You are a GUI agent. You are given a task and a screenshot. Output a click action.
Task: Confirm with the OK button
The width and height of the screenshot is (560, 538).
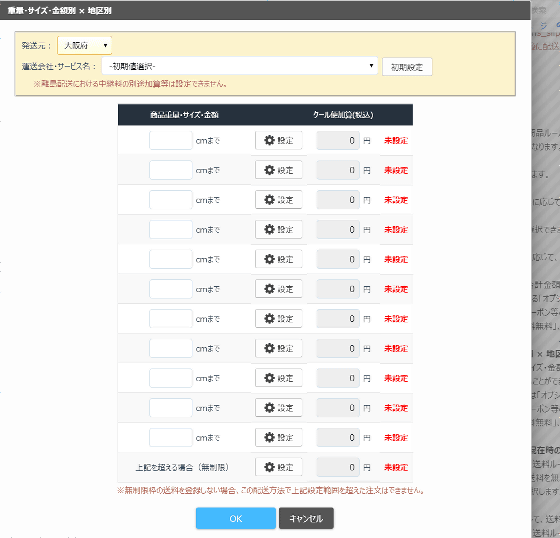click(236, 518)
